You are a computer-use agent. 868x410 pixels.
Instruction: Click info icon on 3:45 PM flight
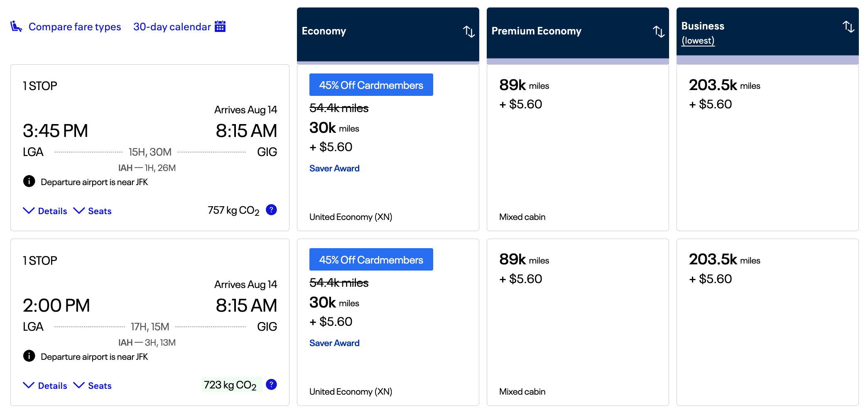coord(29,181)
